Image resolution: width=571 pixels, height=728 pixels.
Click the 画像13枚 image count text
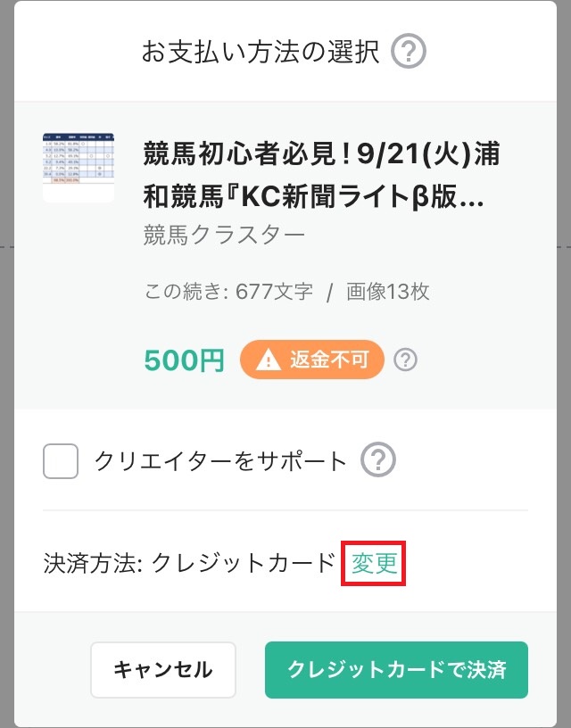(x=387, y=292)
